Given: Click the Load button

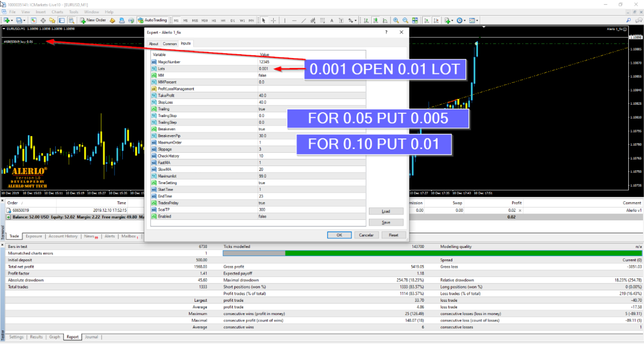Looking at the screenshot, I should pyautogui.click(x=386, y=211).
